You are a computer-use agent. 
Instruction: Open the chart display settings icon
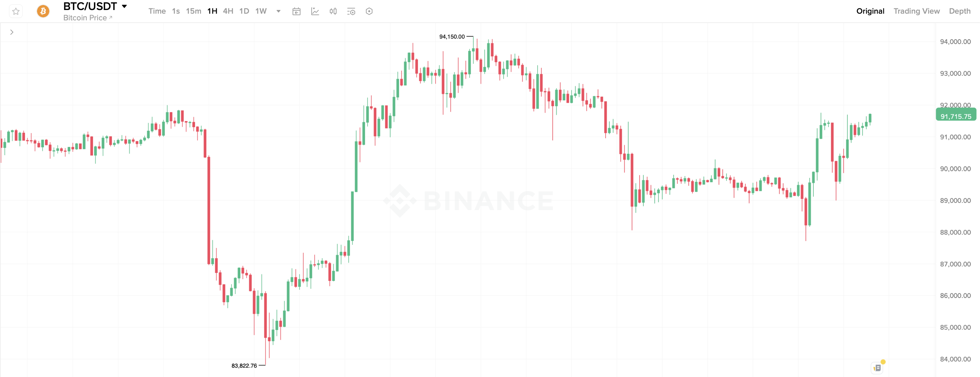pos(351,11)
